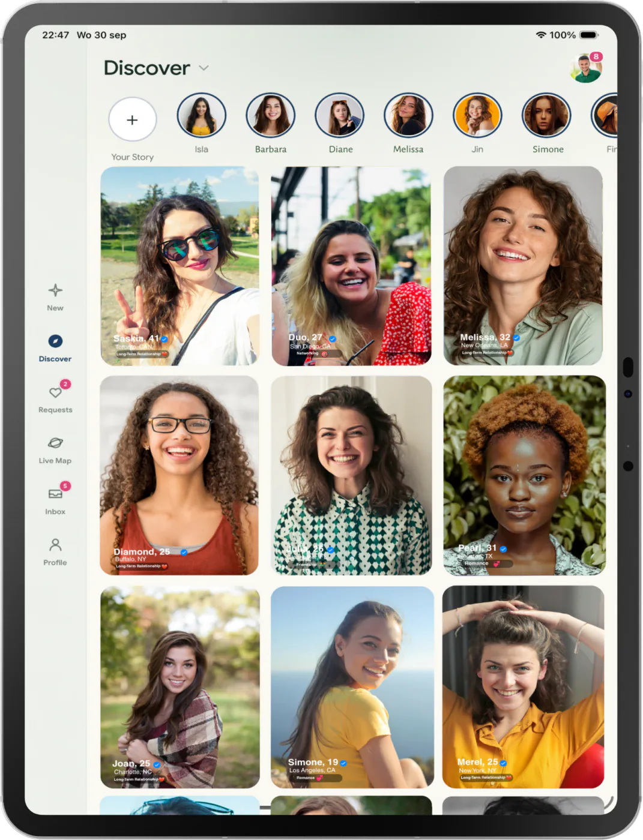Select the Discover compass icon
Image resolution: width=643 pixels, height=840 pixels.
pos(55,341)
